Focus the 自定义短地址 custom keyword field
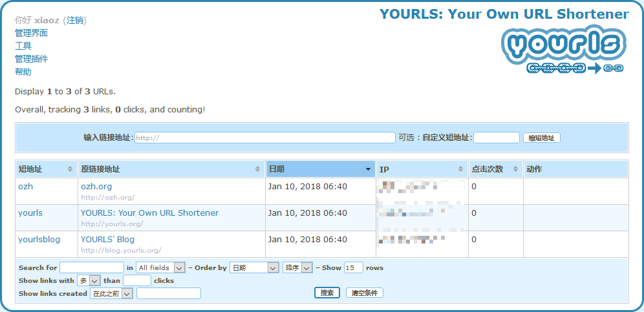This screenshot has height=312, width=644. coord(496,138)
